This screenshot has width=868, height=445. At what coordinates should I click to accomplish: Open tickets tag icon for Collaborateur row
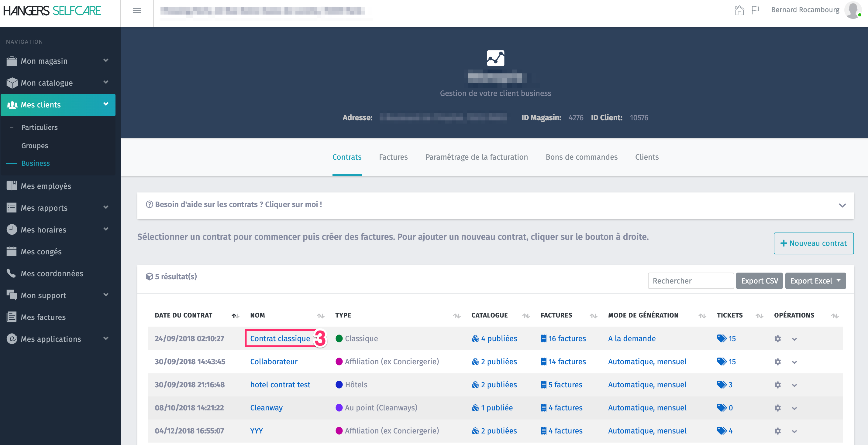(x=722, y=362)
